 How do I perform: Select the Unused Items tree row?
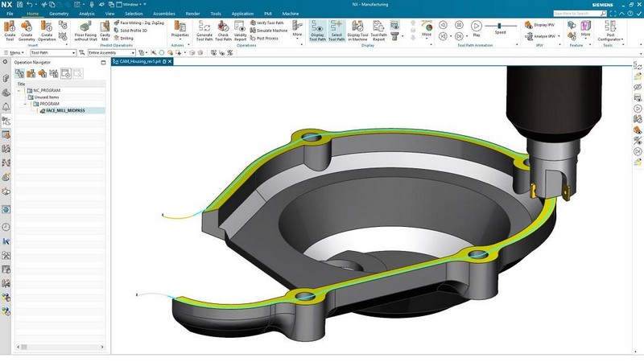tap(60, 97)
